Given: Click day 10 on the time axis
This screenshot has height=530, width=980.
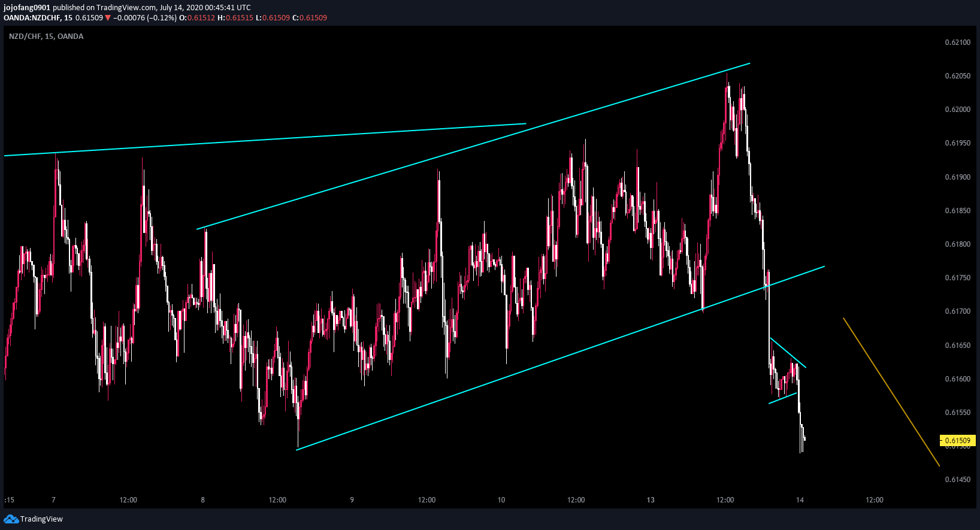Looking at the screenshot, I should click(501, 500).
